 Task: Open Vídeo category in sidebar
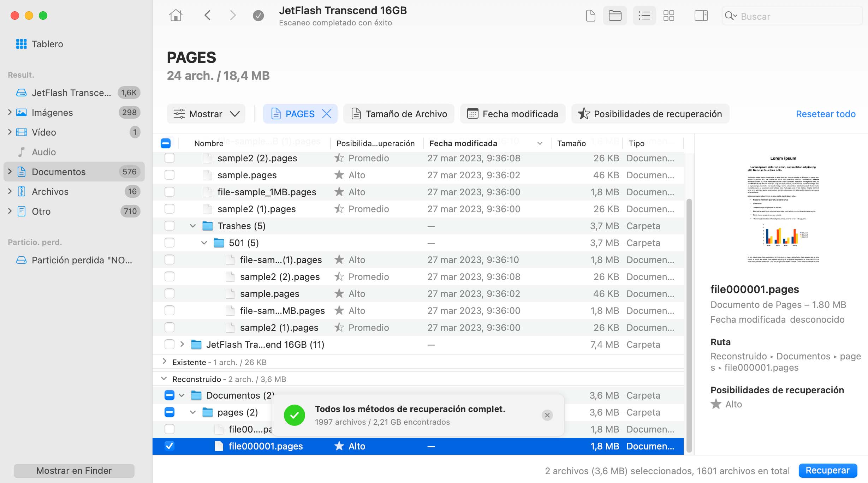(x=74, y=132)
